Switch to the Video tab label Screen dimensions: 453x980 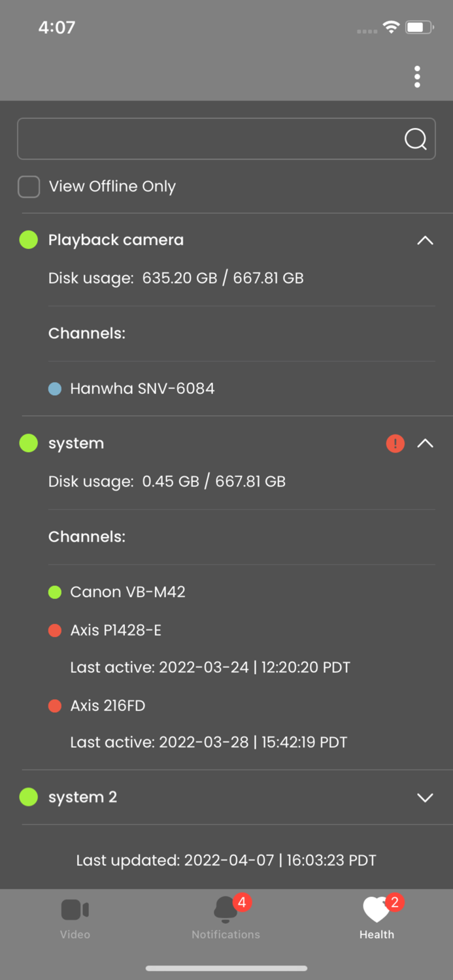(75, 934)
